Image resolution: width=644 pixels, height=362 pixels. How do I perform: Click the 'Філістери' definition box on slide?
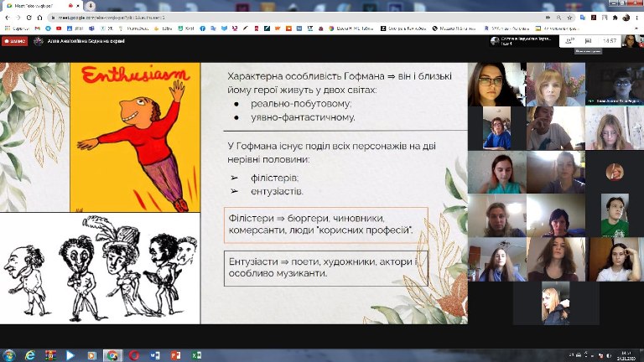point(326,225)
